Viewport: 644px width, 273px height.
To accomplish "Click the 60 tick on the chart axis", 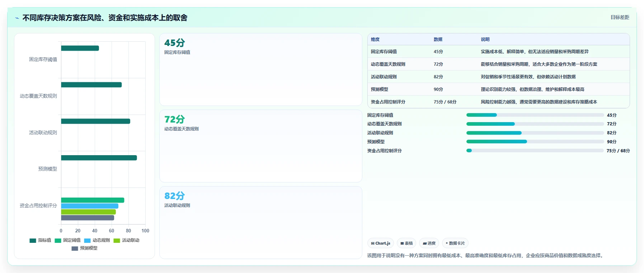I will (112, 231).
